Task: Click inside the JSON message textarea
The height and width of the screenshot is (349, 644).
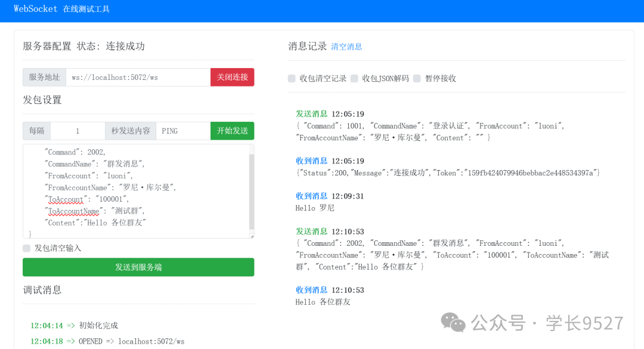Action: pyautogui.click(x=131, y=191)
